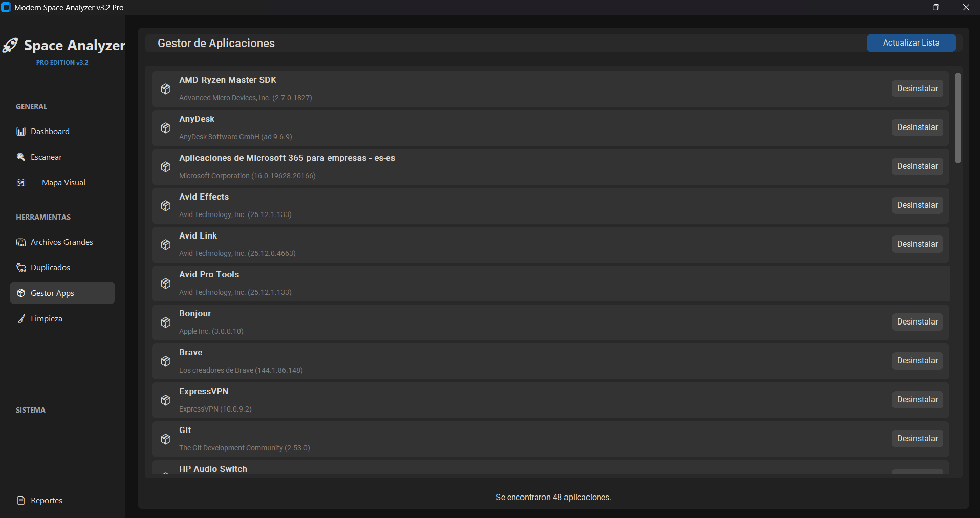Desinstalar ExpressVPN
This screenshot has height=518, width=980.
(917, 399)
